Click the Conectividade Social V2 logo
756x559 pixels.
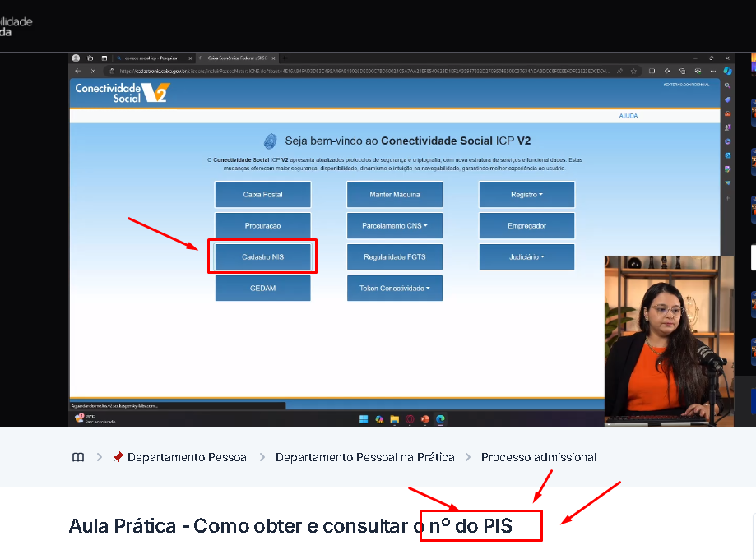click(123, 93)
